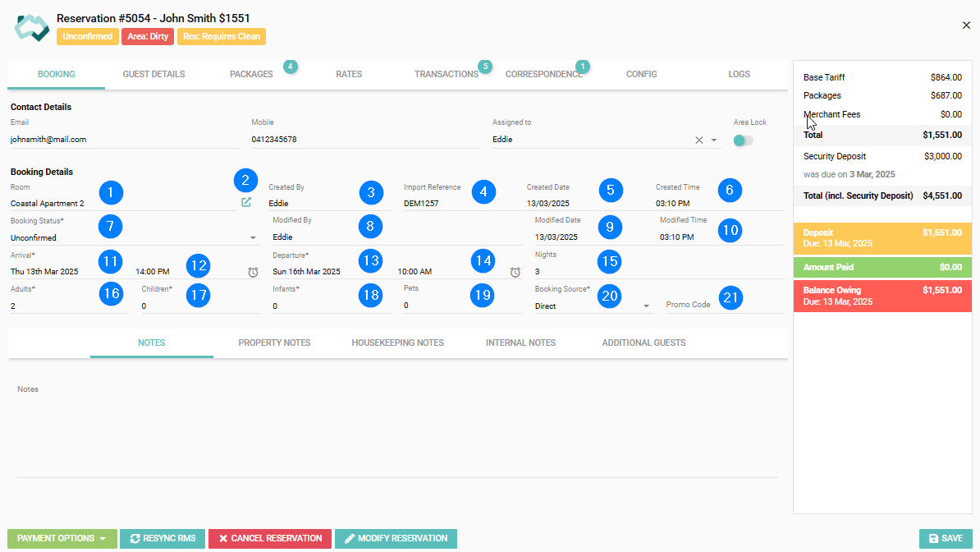Viewport: 980px width, 552px height.
Task: Close the reservation dialog with the X
Action: coord(966,25)
